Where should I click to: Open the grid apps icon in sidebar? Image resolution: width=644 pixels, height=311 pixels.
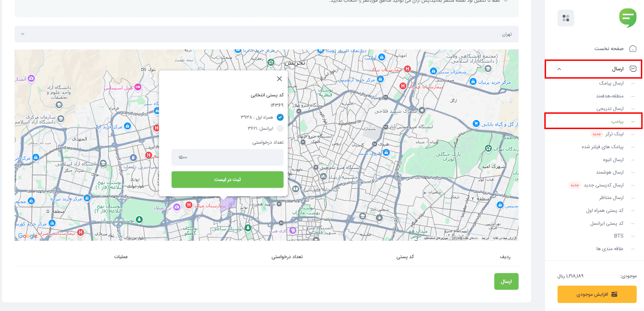pyautogui.click(x=566, y=18)
